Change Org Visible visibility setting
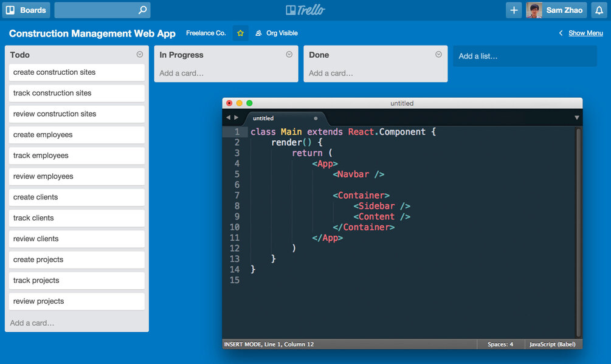Screen dimensions: 611x364 (277, 33)
